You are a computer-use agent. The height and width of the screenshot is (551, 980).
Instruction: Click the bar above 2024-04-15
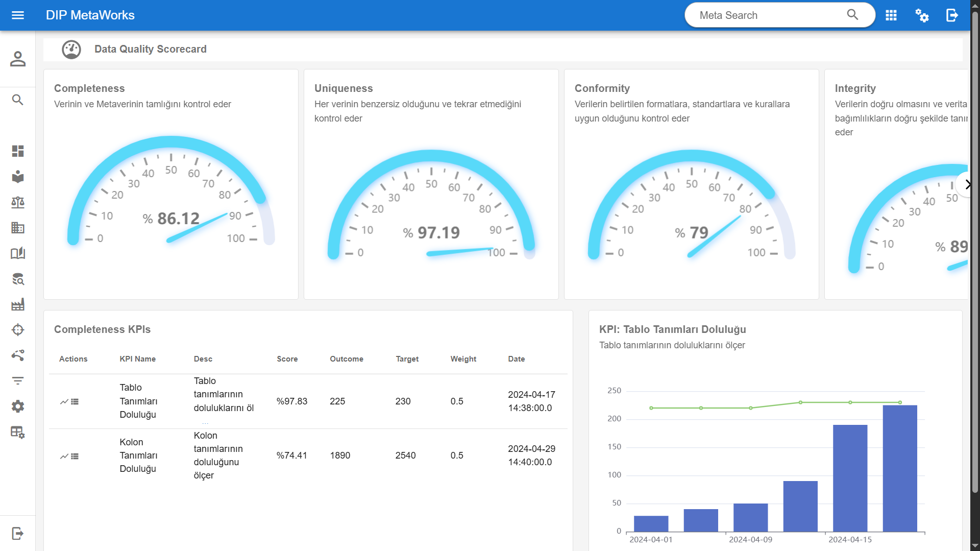click(x=850, y=478)
